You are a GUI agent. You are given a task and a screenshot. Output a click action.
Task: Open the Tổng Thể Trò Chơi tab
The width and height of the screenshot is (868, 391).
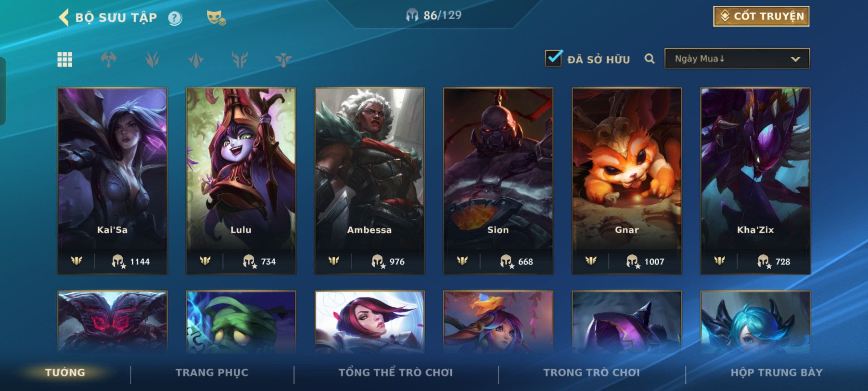[x=396, y=373]
